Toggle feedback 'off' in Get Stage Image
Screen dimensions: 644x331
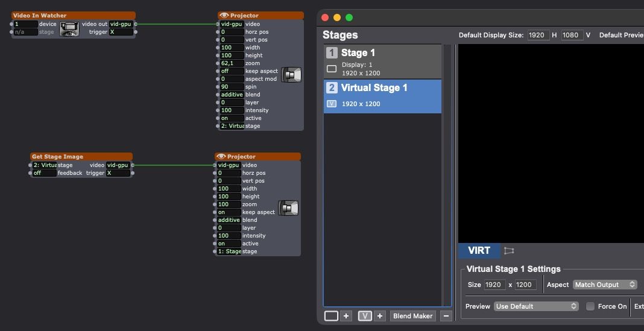click(45, 173)
